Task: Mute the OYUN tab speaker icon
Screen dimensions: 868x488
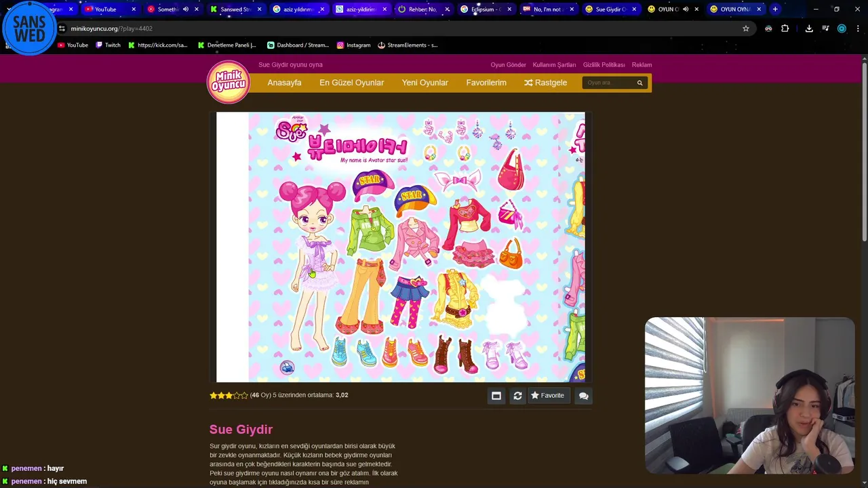Action: (x=686, y=9)
